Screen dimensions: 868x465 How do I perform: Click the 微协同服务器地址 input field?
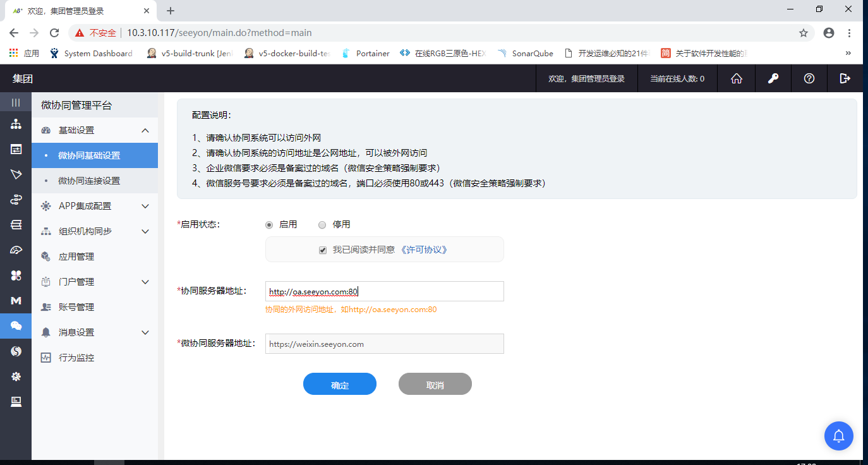point(384,344)
